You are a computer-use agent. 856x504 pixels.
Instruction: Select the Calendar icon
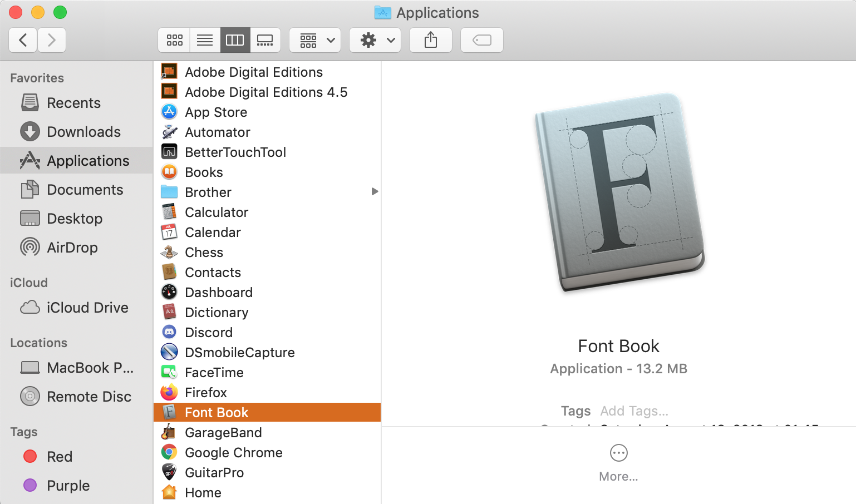169,232
